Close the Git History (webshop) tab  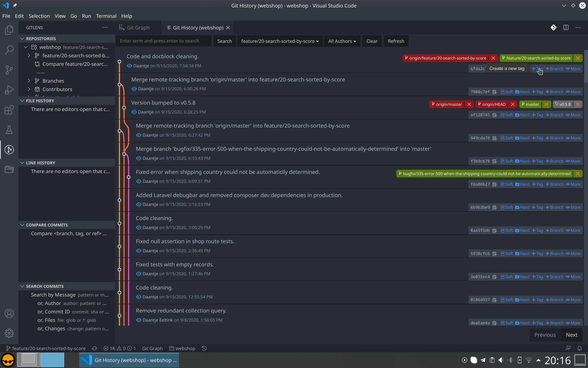point(228,28)
